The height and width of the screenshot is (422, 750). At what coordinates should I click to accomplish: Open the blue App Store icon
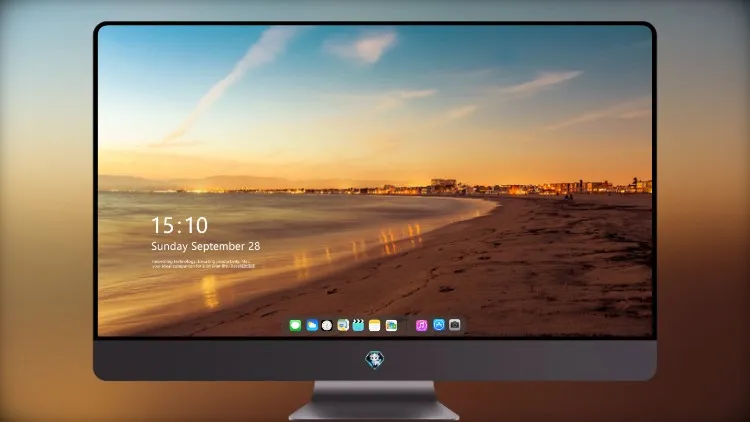(x=439, y=325)
